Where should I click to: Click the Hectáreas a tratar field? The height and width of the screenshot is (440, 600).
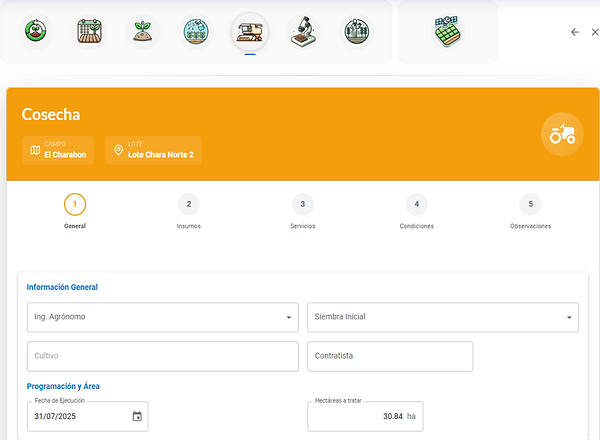coord(365,416)
